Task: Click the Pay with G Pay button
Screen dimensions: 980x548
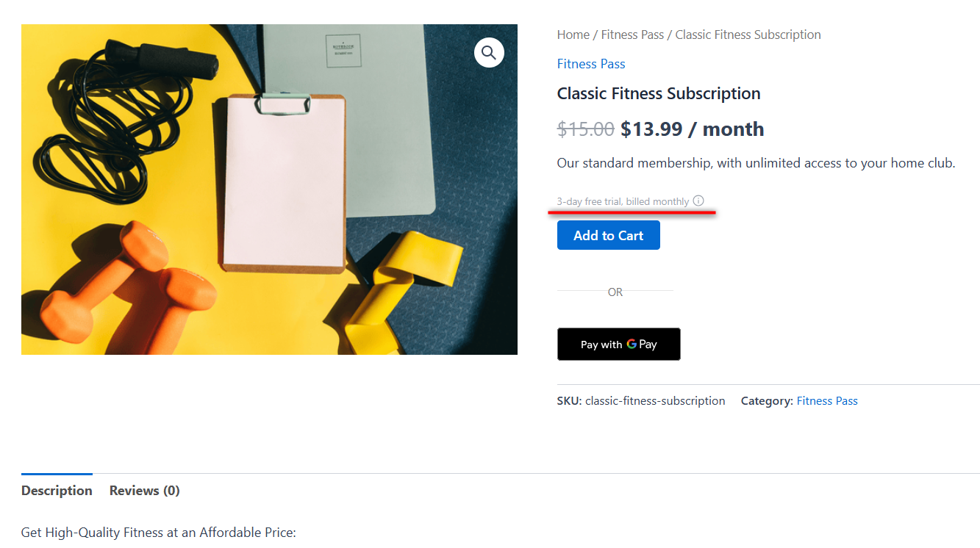Action: 618,344
